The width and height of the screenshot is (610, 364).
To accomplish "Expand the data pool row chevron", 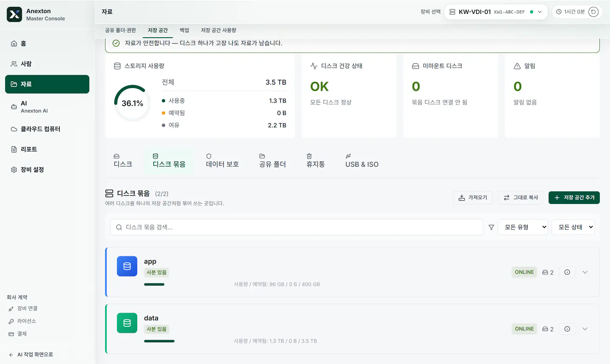I will (585, 329).
